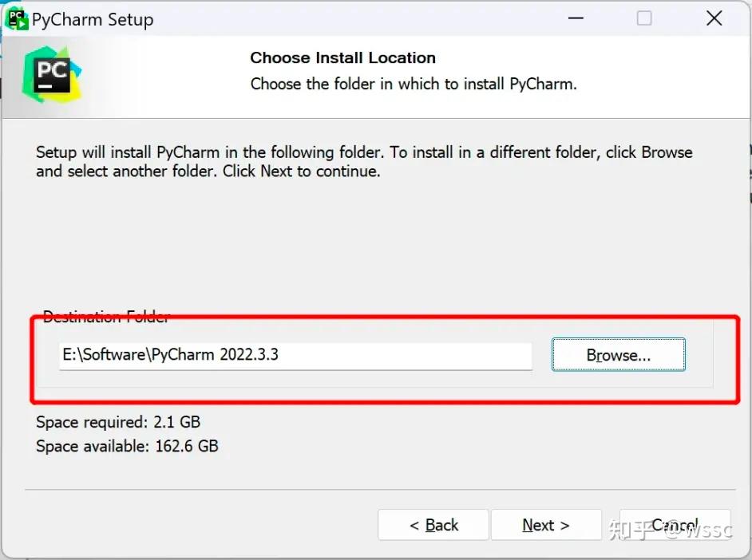752x560 pixels.
Task: Go back using the Back button
Action: point(433,525)
